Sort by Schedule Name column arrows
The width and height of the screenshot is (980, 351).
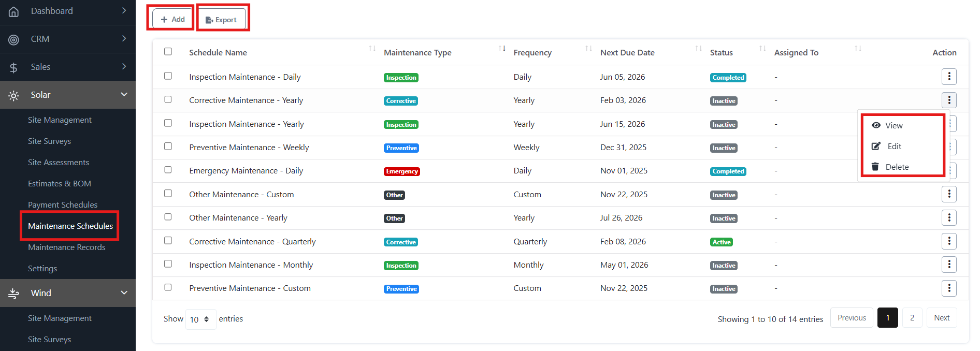pyautogui.click(x=372, y=49)
